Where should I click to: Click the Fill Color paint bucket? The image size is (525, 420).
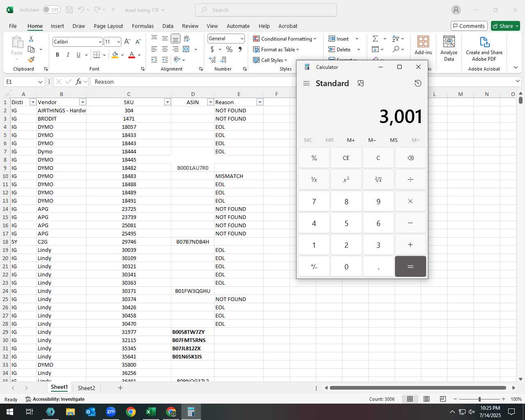(x=115, y=55)
